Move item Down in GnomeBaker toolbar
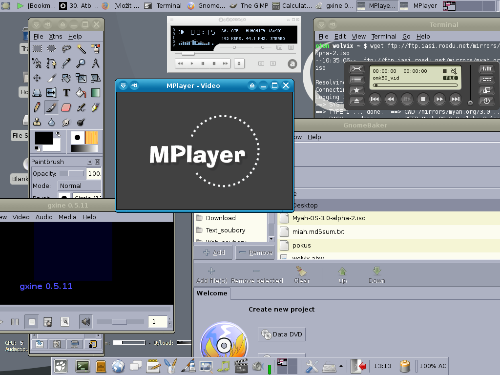The height and width of the screenshot is (375, 500). point(377,275)
